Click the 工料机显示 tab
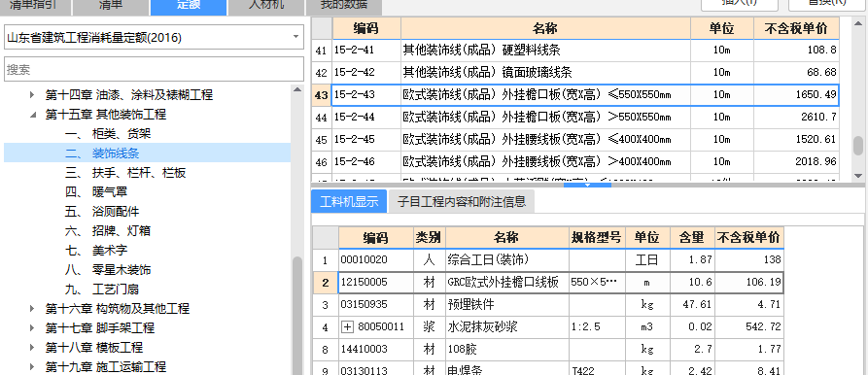 (x=349, y=201)
